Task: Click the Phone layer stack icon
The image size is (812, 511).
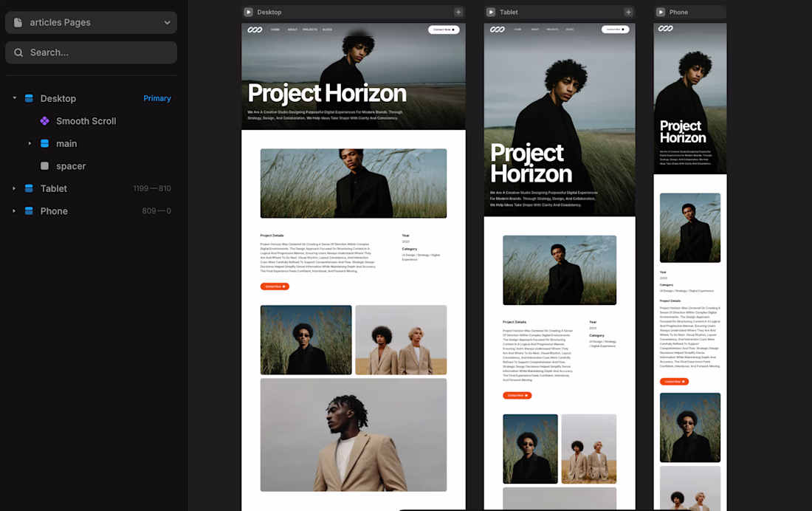Action: pos(29,211)
